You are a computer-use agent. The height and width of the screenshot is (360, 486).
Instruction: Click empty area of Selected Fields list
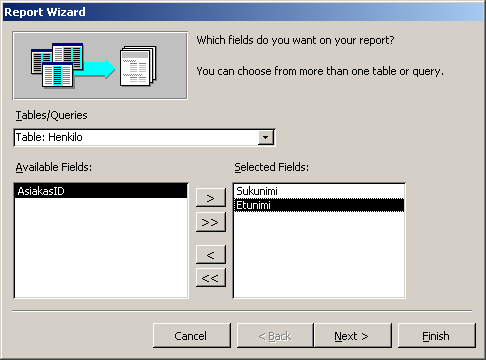click(319, 254)
